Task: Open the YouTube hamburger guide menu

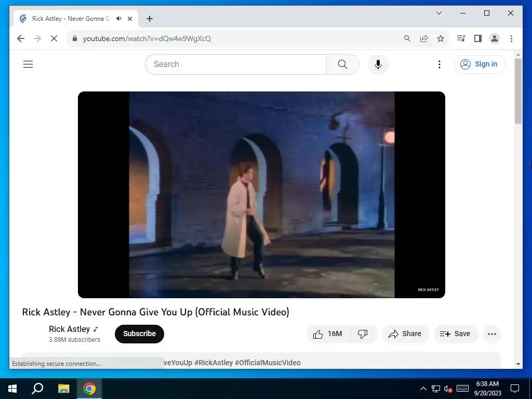Action: point(28,64)
